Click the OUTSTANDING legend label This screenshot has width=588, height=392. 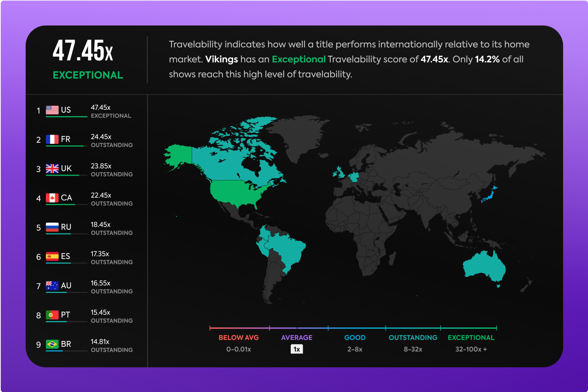[x=413, y=337]
